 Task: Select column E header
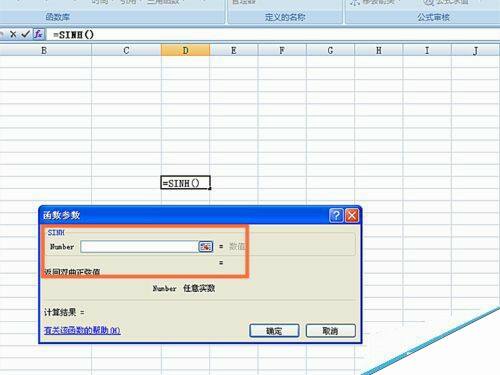[234, 51]
